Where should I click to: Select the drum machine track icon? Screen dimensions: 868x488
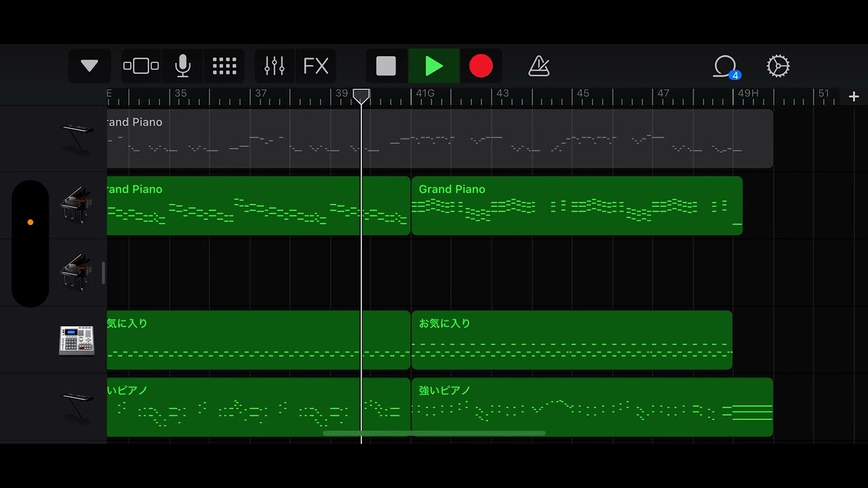pyautogui.click(x=77, y=340)
